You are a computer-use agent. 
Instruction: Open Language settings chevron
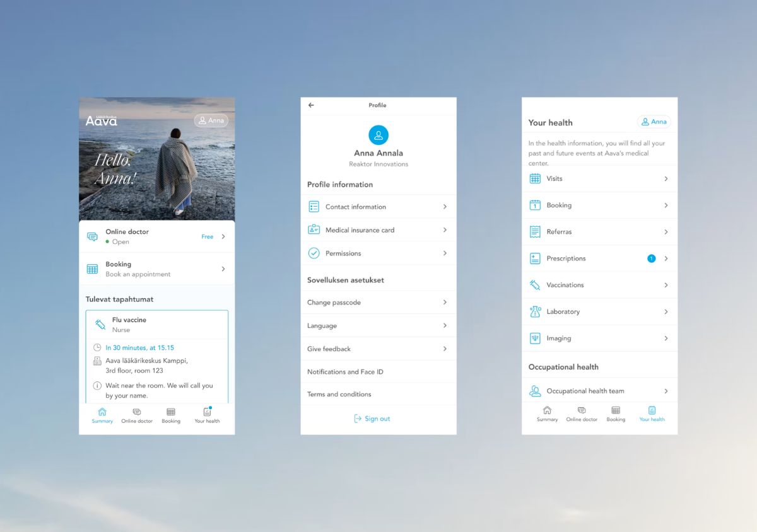[445, 326]
